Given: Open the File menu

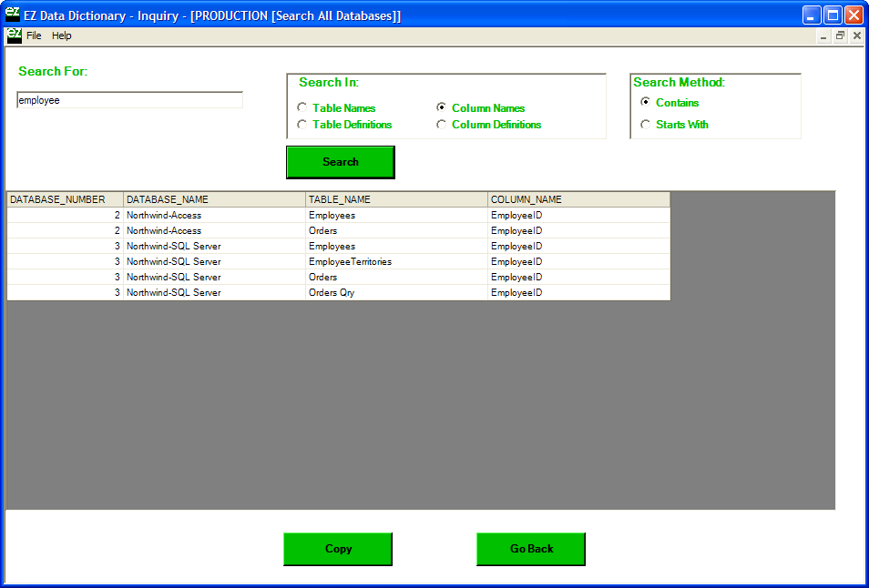Looking at the screenshot, I should [x=34, y=35].
